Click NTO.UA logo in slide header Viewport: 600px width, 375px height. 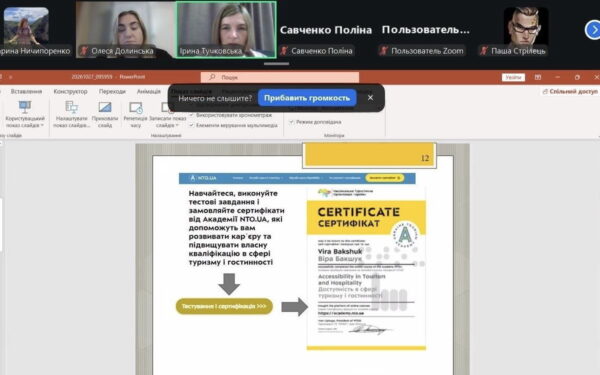204,178
